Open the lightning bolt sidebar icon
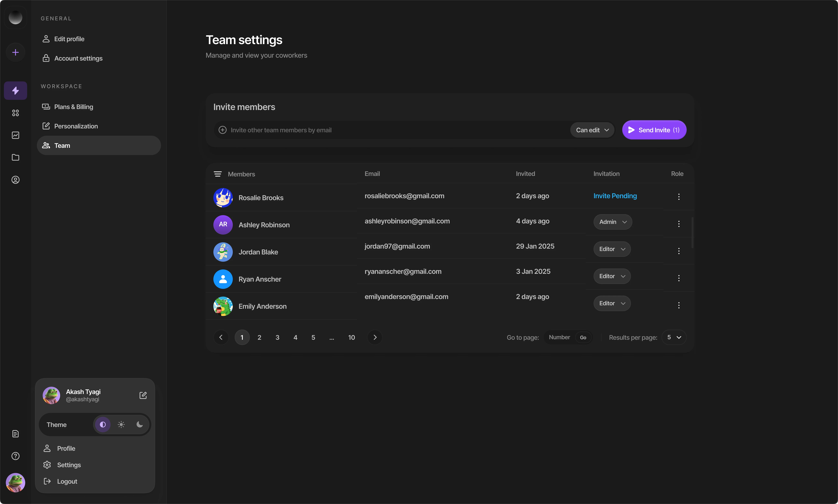This screenshot has width=838, height=504. [x=15, y=91]
